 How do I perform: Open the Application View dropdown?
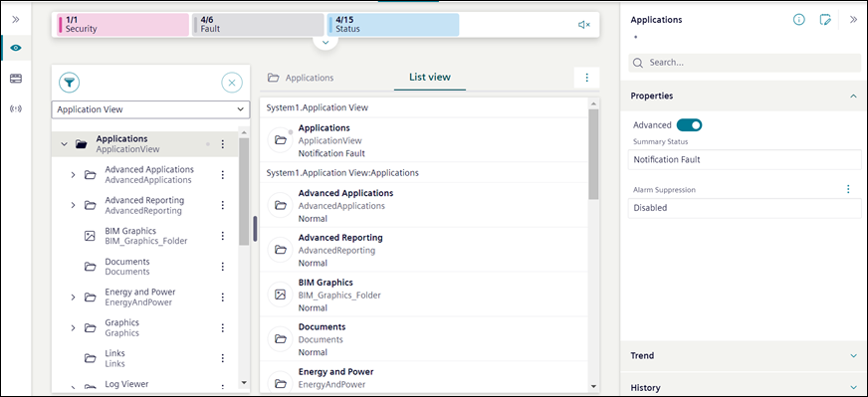tap(149, 109)
